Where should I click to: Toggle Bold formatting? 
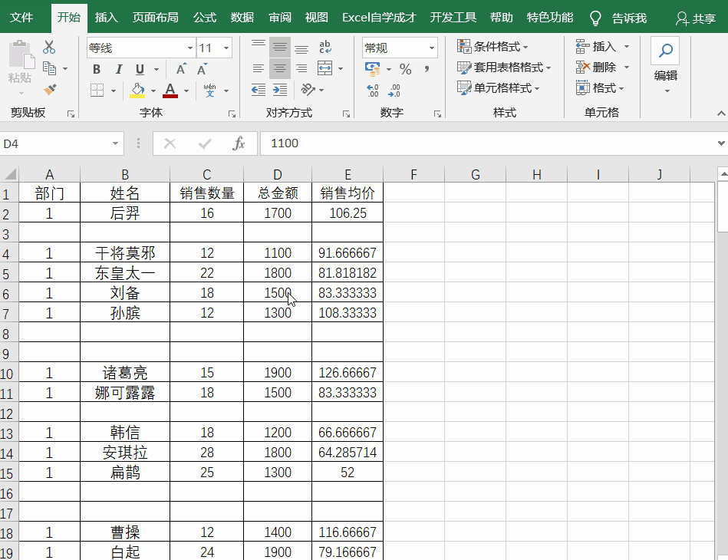click(97, 69)
